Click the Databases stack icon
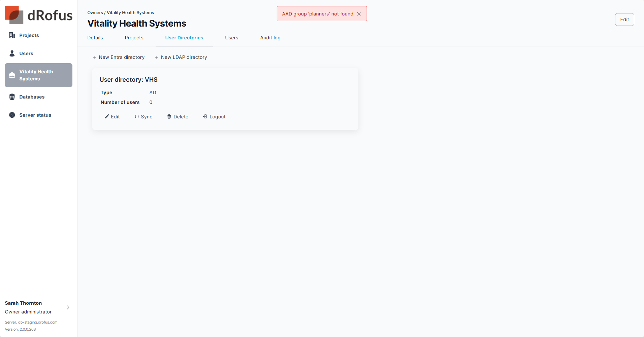Image resolution: width=644 pixels, height=337 pixels. tap(12, 97)
